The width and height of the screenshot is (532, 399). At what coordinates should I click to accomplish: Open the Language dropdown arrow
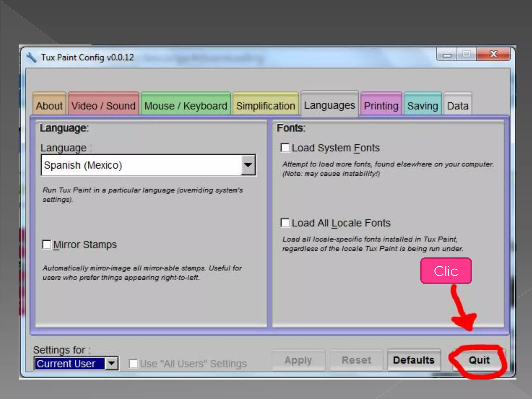coord(248,165)
